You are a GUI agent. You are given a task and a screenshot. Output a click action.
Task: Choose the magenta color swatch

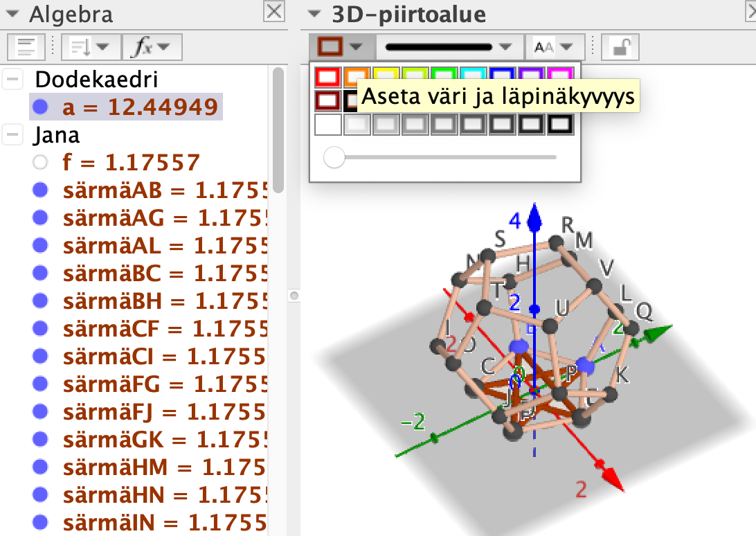(x=559, y=75)
